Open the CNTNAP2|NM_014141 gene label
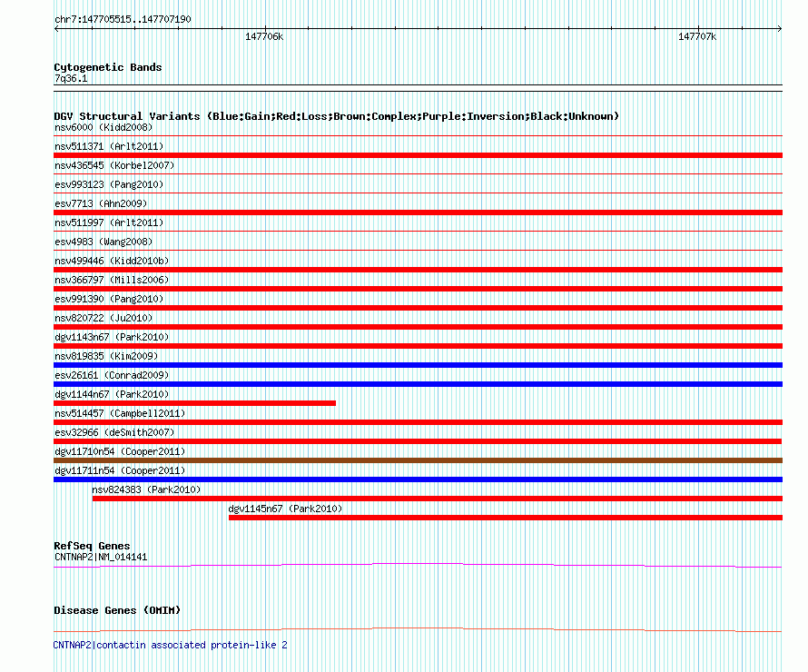 coord(101,557)
